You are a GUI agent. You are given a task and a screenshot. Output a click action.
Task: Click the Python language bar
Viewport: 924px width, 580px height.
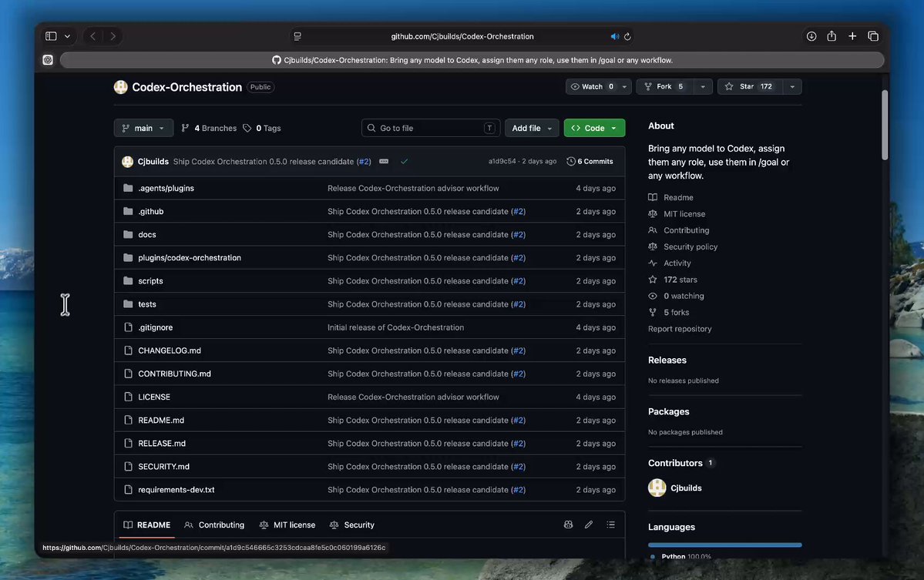tap(725, 545)
